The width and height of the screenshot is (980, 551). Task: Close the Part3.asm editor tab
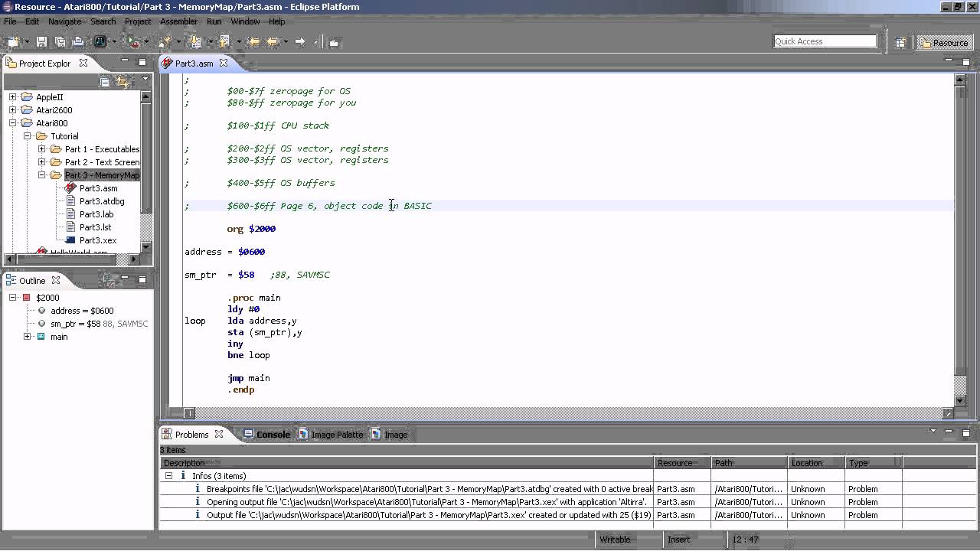point(224,64)
